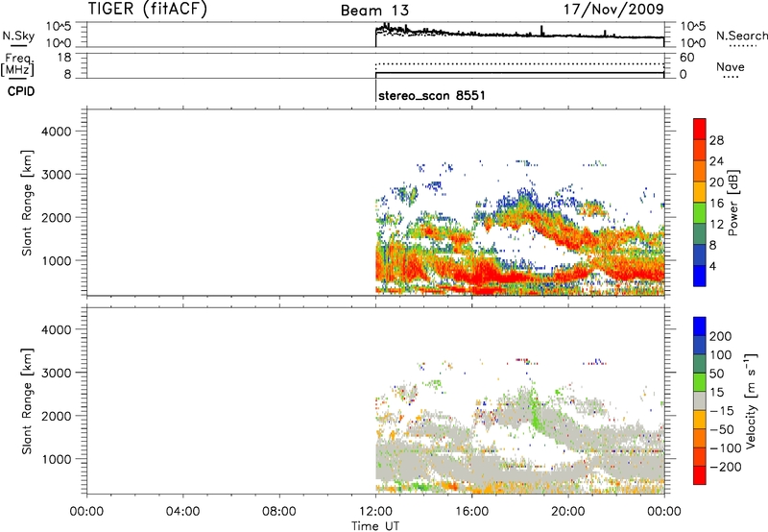Click the 50 label on velocity colorbar
The width and height of the screenshot is (768, 532).
tap(716, 374)
